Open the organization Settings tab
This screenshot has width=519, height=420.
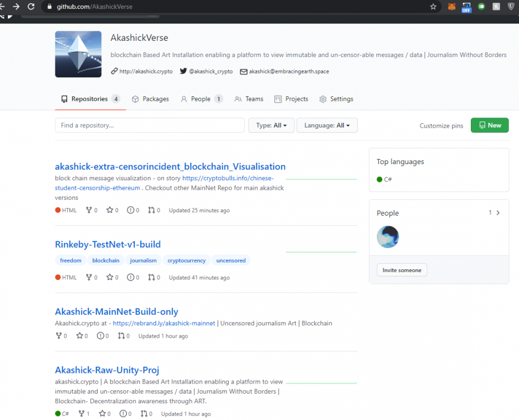pyautogui.click(x=336, y=99)
